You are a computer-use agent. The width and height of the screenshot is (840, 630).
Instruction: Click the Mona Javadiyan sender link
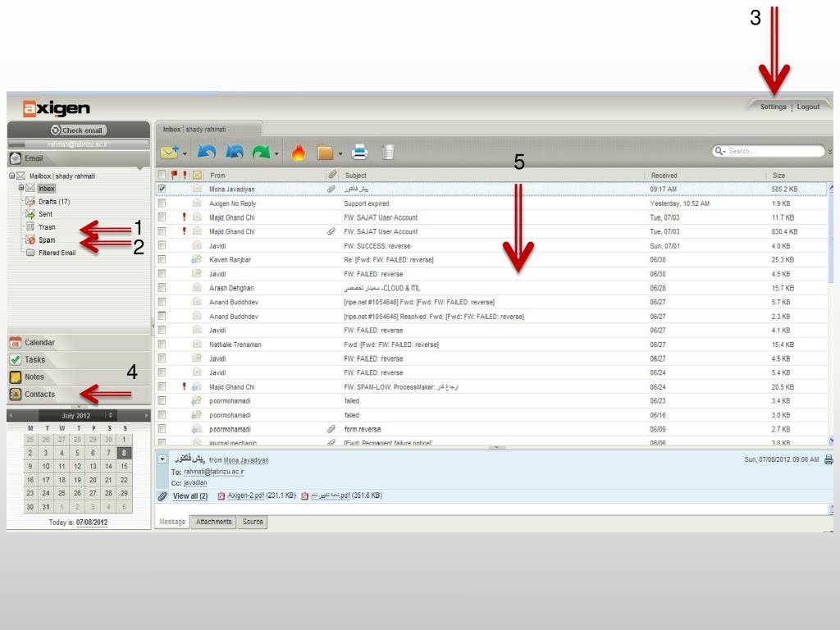pos(246,460)
